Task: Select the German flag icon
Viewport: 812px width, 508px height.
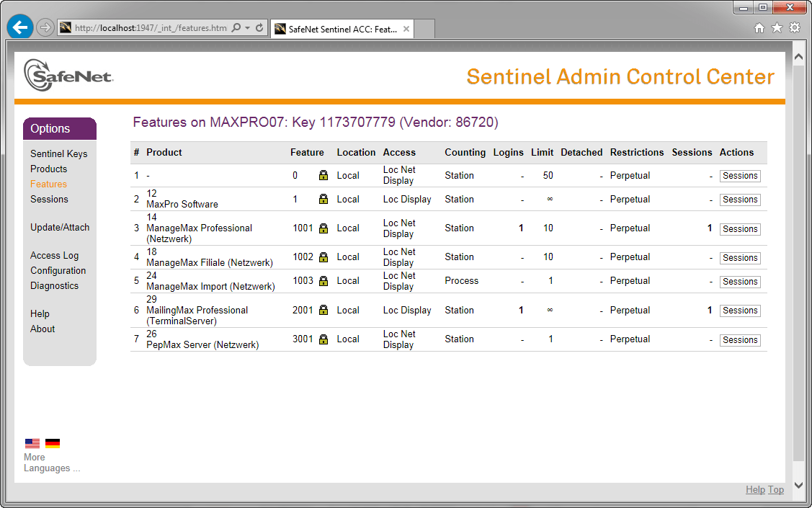Action: [53, 443]
